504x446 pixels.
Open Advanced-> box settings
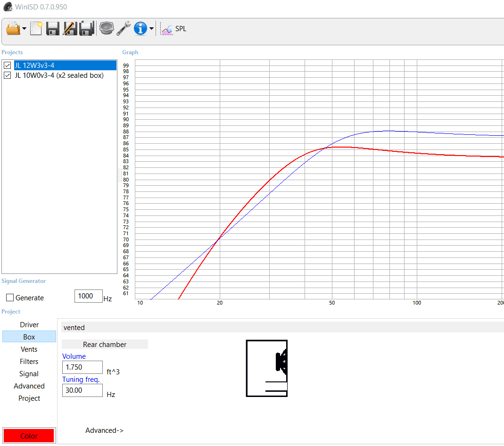pyautogui.click(x=105, y=430)
